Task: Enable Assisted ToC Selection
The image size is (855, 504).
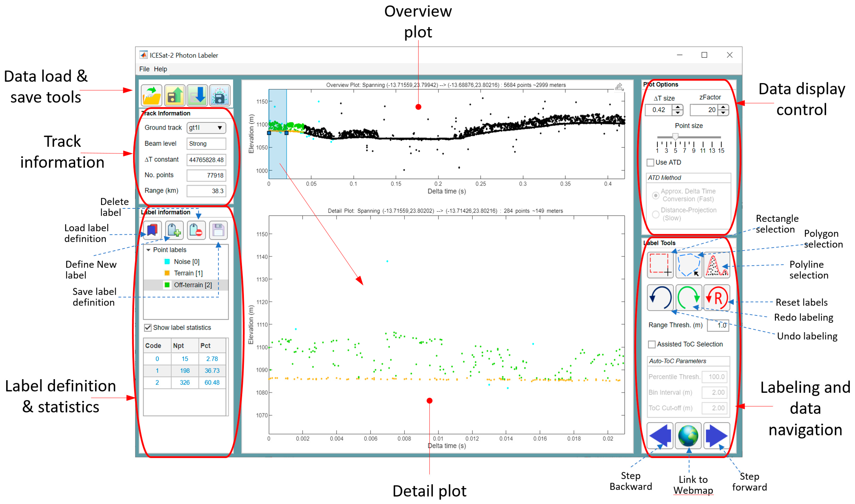Action: point(652,344)
